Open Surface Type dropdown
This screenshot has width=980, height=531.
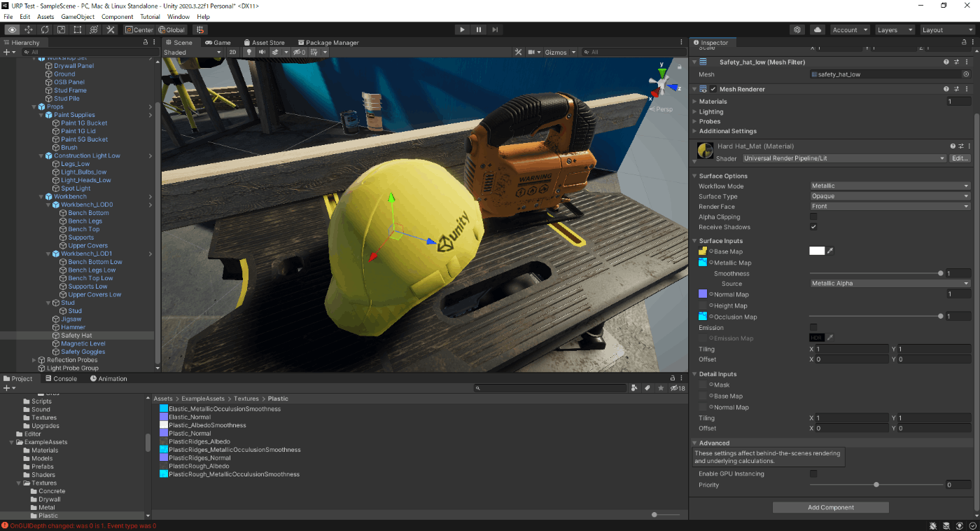coord(890,196)
